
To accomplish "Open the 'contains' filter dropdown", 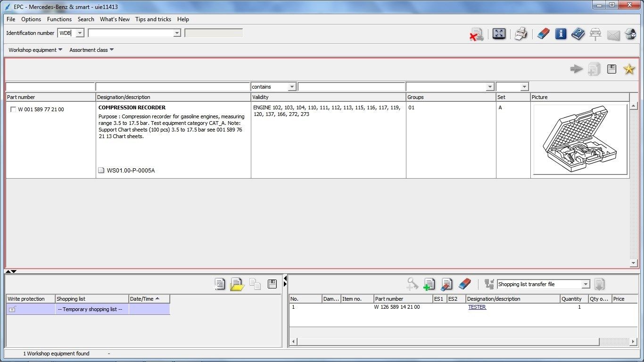I will (x=292, y=87).
